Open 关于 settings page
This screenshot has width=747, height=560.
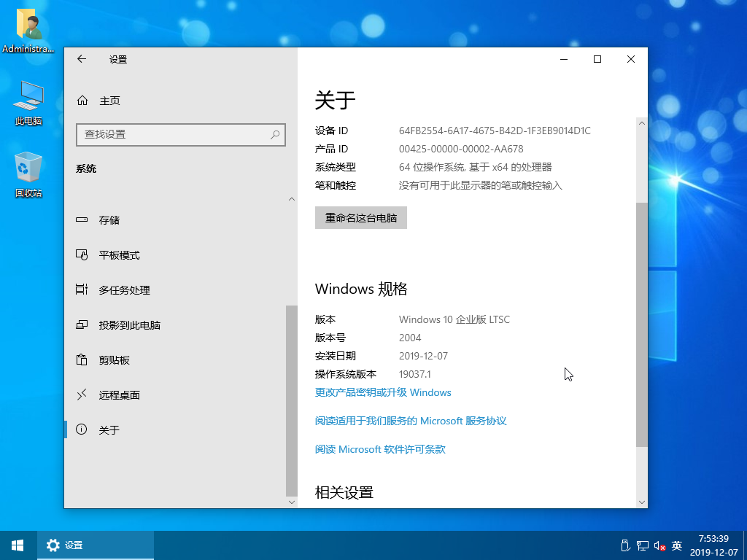(x=177, y=430)
